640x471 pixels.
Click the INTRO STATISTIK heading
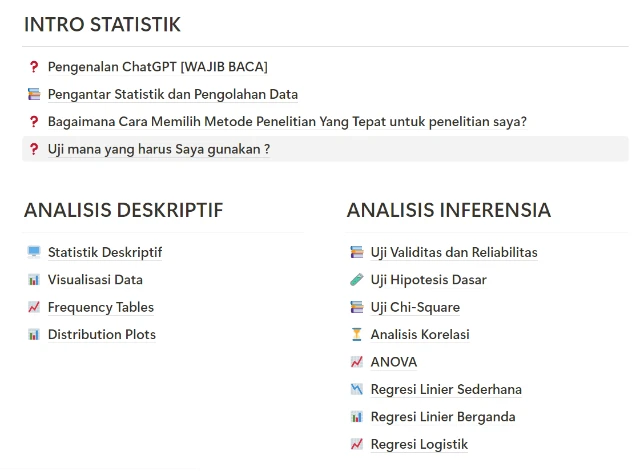102,25
